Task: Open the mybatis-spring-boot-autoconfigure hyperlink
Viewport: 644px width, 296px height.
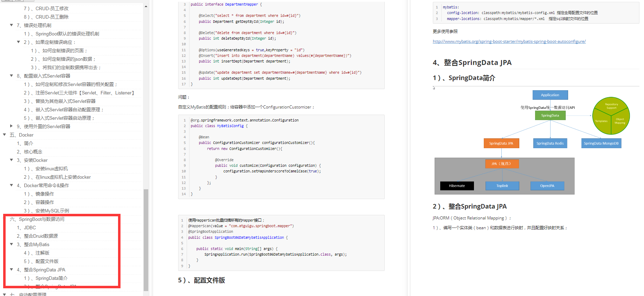Action: point(509,41)
